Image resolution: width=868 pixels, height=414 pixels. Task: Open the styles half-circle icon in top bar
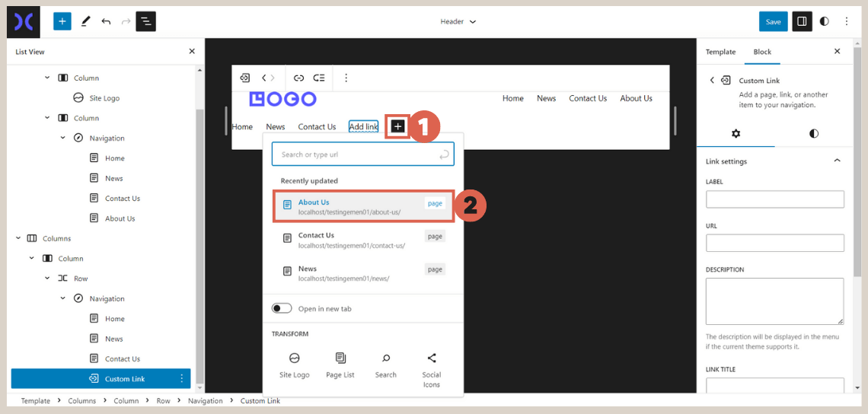[824, 21]
